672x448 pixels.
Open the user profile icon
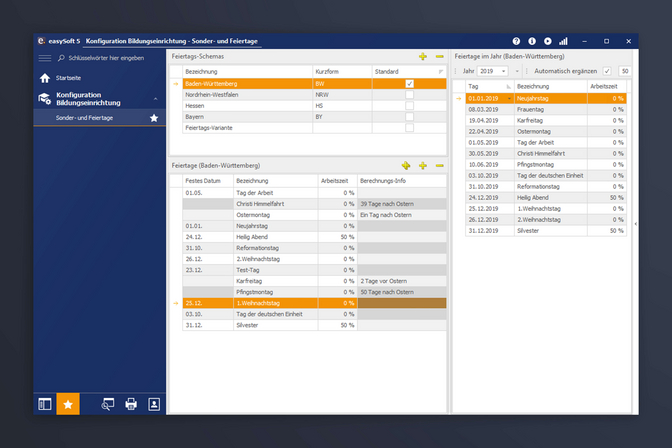point(154,404)
